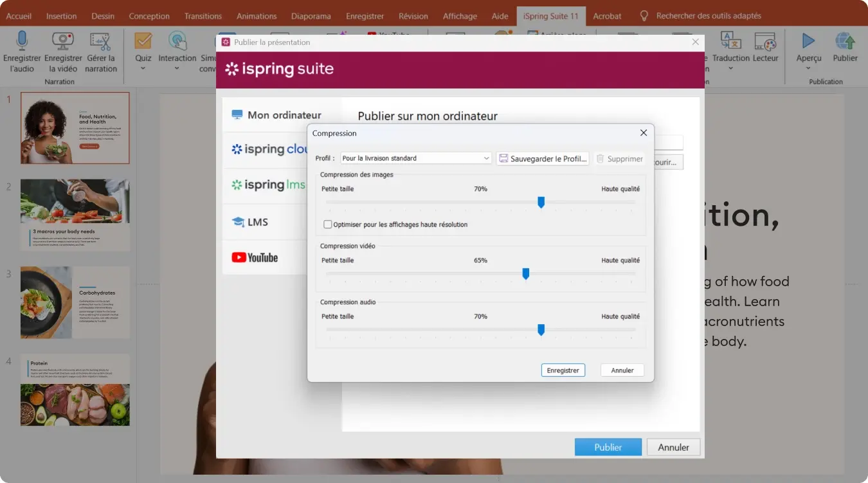Expand the Quiz dropdown arrow
Viewport: 868px width, 483px height.
click(x=143, y=68)
